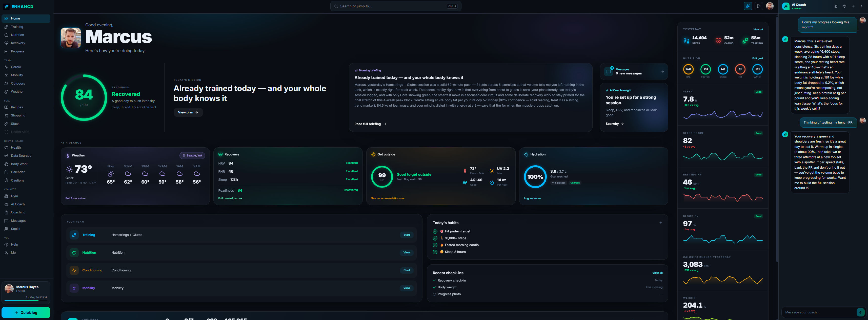868x320 pixels.
Task: Uncheck the Sleep 8 hours habit
Action: pyautogui.click(x=435, y=252)
